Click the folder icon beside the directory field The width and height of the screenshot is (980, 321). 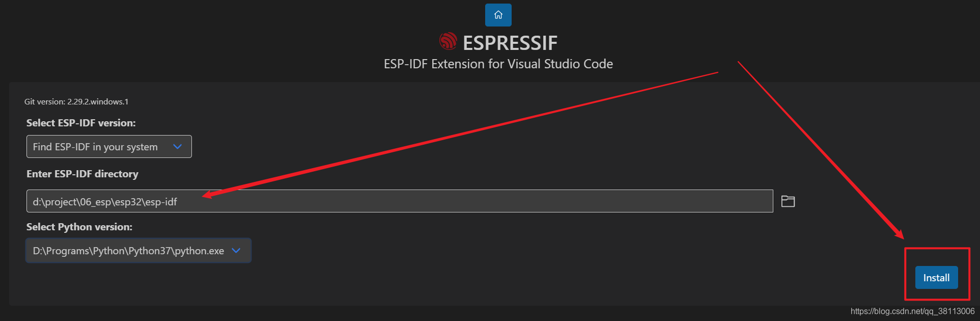coord(788,201)
